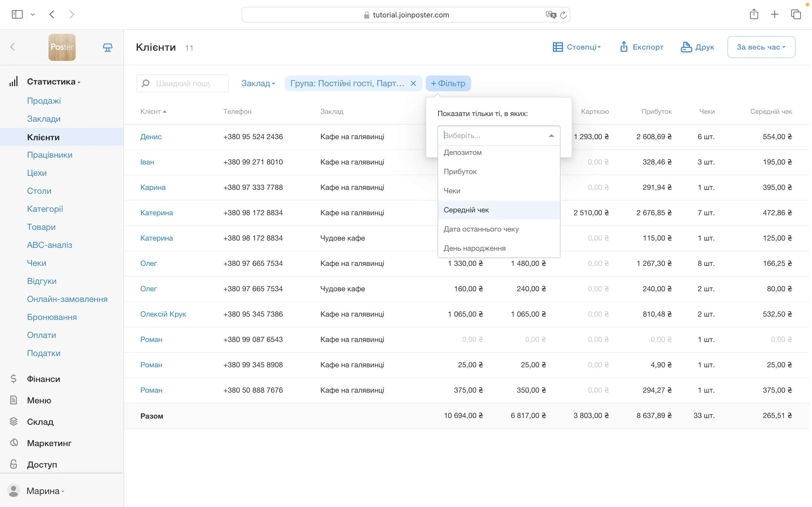Focus the quick search field

coord(183,83)
